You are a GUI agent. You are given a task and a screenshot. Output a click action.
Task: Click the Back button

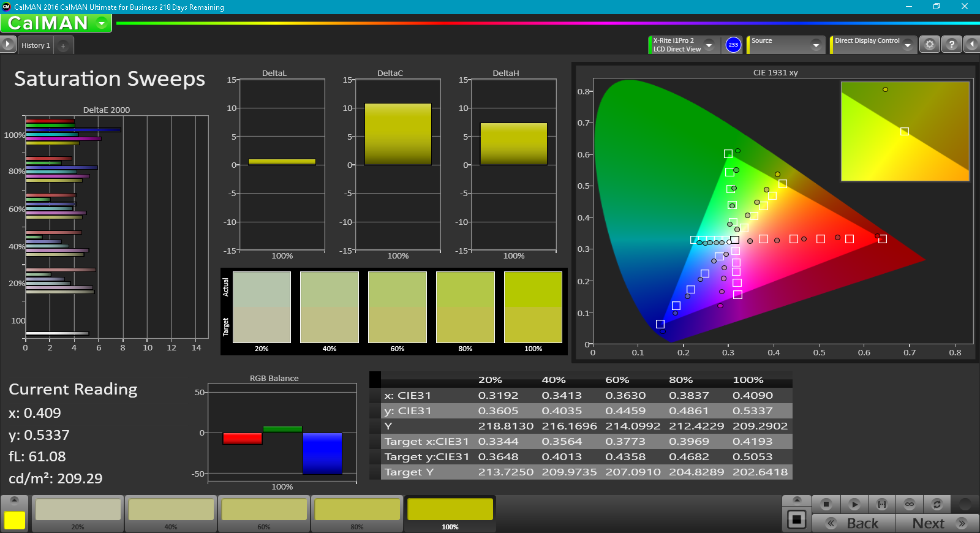click(854, 523)
